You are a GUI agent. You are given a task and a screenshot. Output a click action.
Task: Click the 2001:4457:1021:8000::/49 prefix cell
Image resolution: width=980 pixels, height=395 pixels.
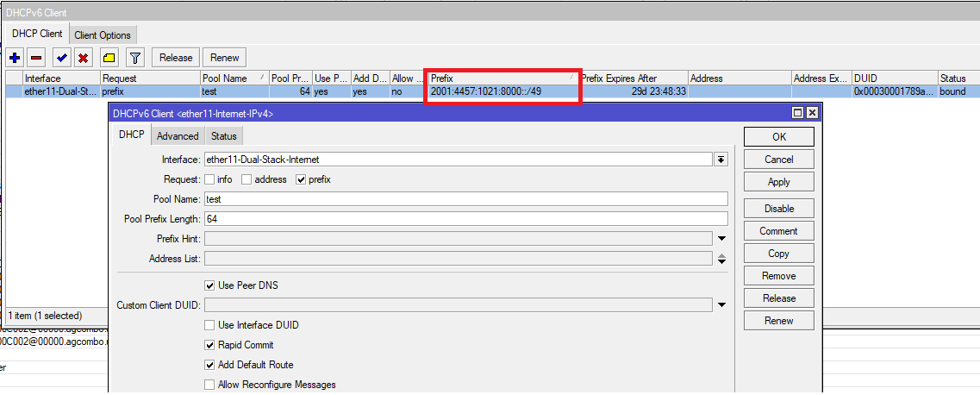502,91
